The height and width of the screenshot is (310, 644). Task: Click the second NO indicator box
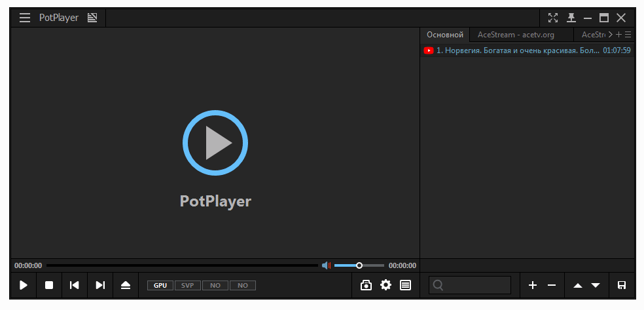[x=243, y=285]
